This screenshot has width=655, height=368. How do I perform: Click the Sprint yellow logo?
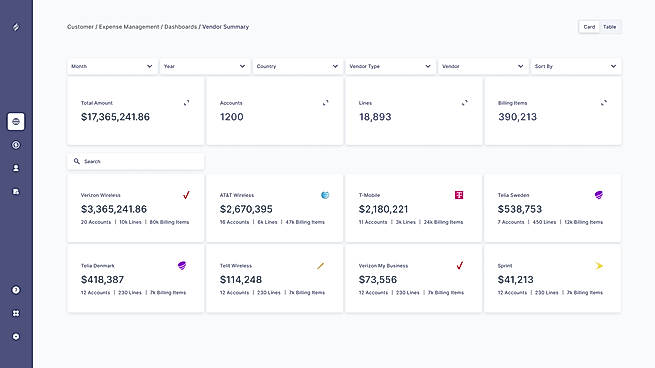pyautogui.click(x=599, y=266)
